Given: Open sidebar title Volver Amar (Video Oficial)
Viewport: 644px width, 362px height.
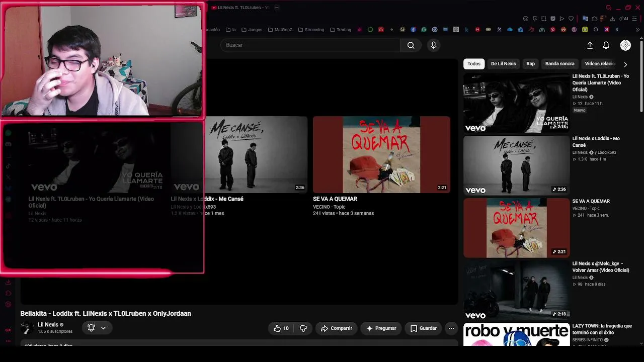Looking at the screenshot, I should tap(601, 267).
